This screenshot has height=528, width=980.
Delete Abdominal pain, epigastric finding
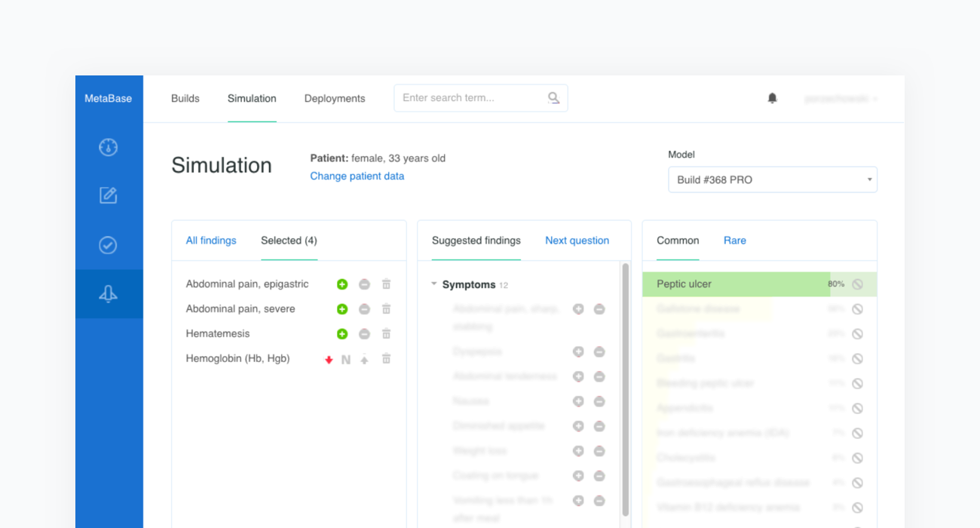(386, 284)
